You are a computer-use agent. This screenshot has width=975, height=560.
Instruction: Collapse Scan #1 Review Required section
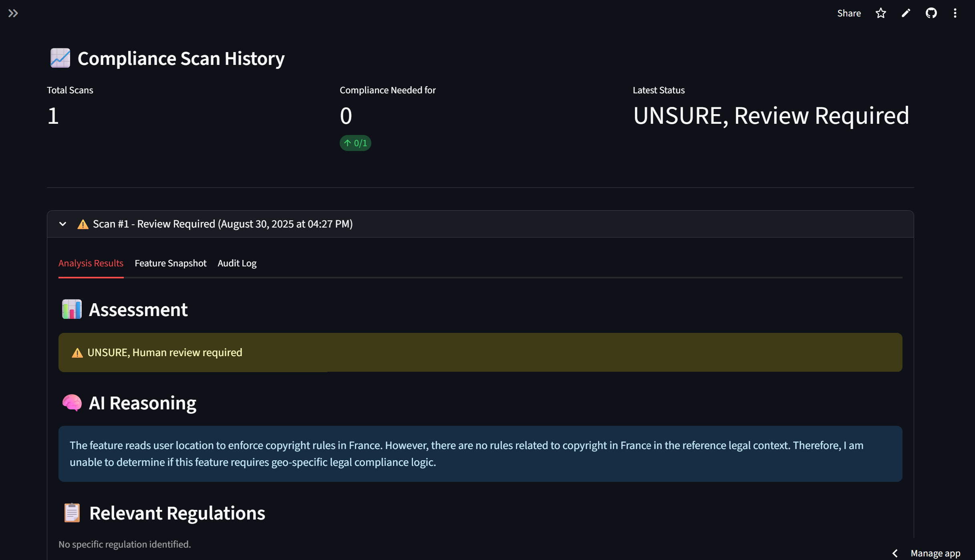click(x=223, y=224)
